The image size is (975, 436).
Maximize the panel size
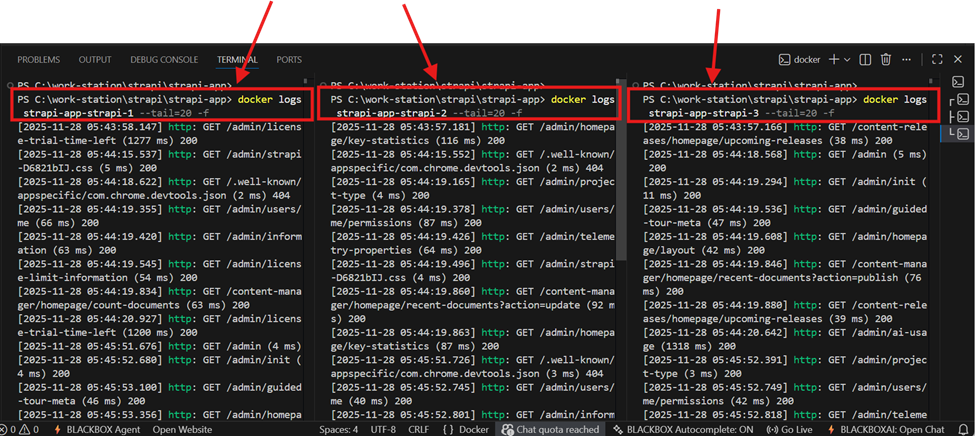[936, 60]
